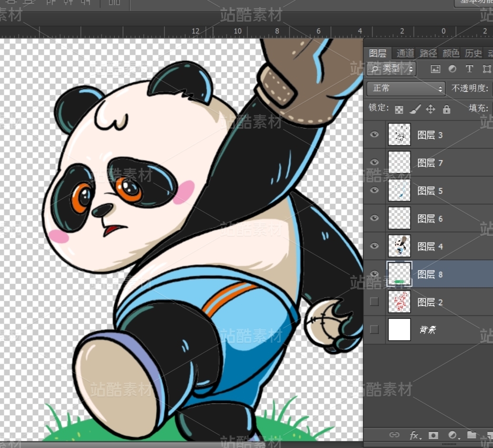The width and height of the screenshot is (493, 448).
Task: Click lock transparent pixels icon
Action: (x=399, y=110)
